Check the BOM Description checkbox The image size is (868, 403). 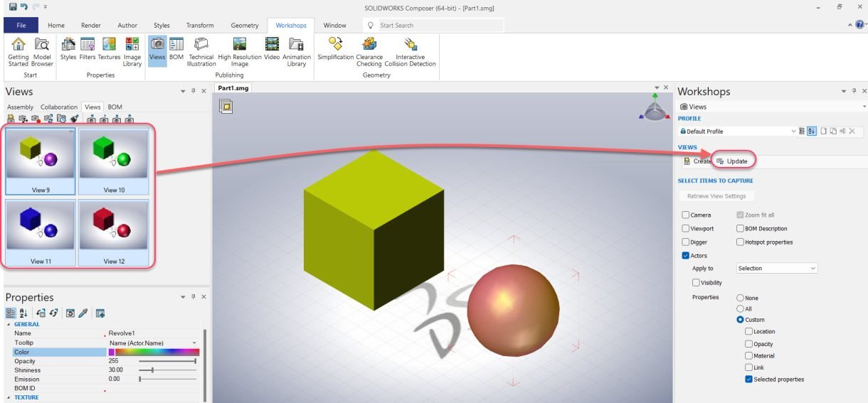[x=740, y=228]
